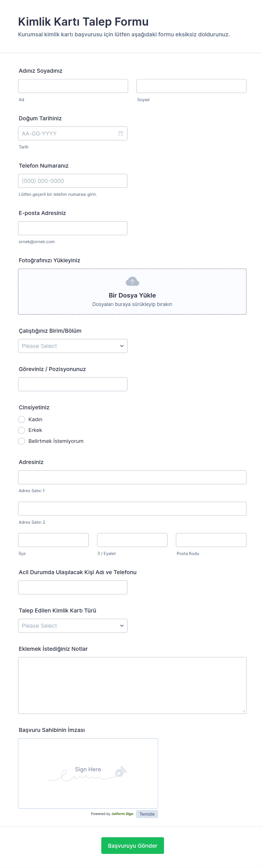Click the pen icon in signature box
Screen dimensions: 262x868
pyautogui.click(x=121, y=771)
